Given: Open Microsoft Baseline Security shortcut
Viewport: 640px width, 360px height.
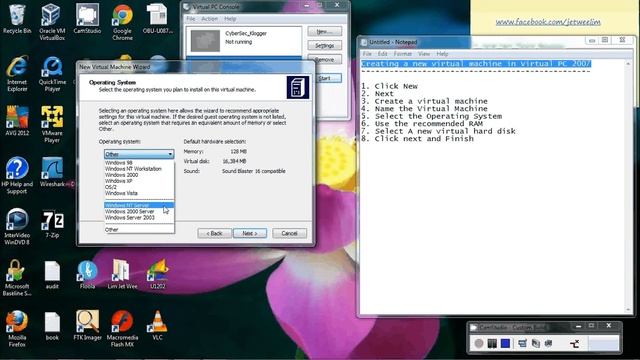Looking at the screenshot, I should coord(17,278).
